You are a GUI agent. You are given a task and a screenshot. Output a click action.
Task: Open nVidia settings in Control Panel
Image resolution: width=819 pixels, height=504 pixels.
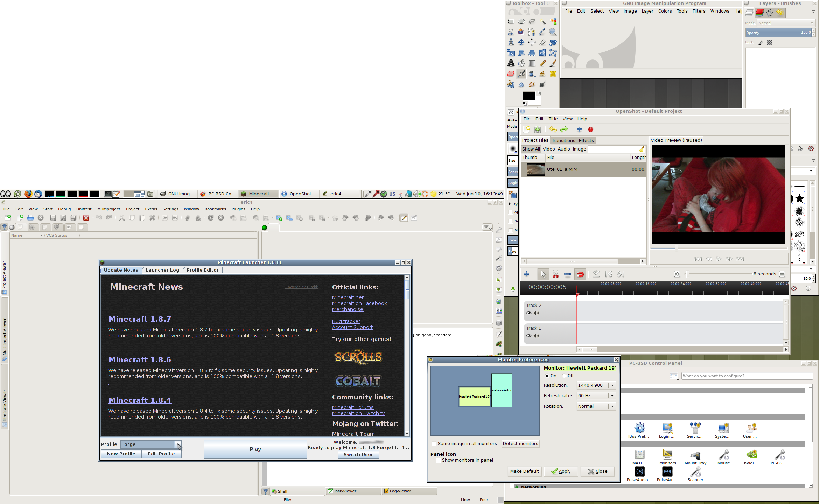coord(751,455)
